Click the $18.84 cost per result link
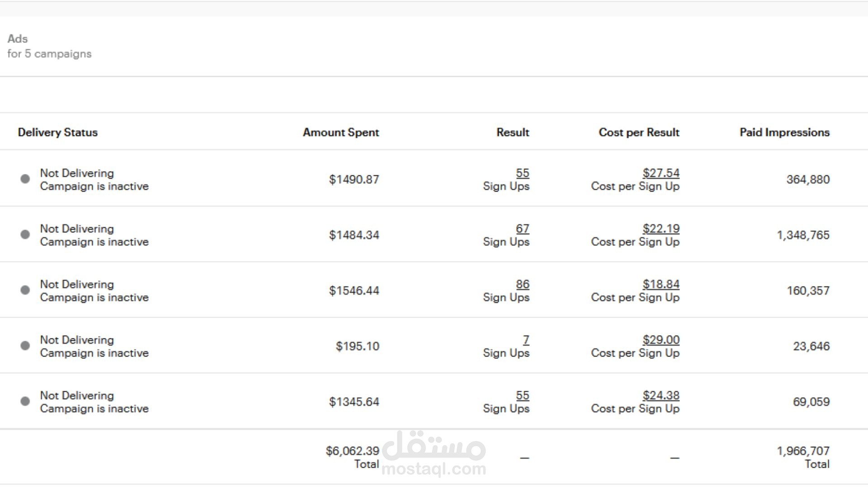 [661, 284]
